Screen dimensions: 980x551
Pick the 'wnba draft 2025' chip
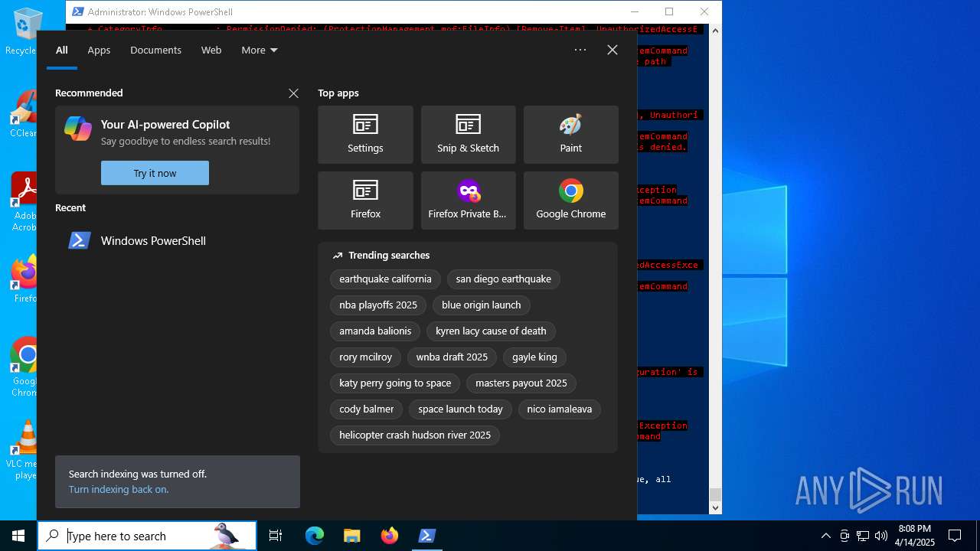(452, 357)
